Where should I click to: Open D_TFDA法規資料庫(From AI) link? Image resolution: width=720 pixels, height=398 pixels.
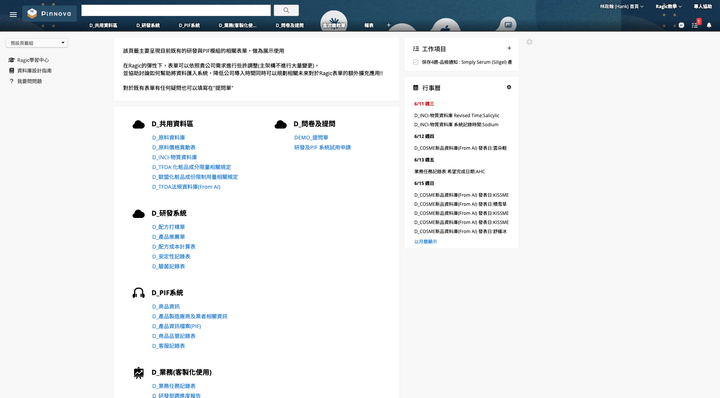click(186, 187)
